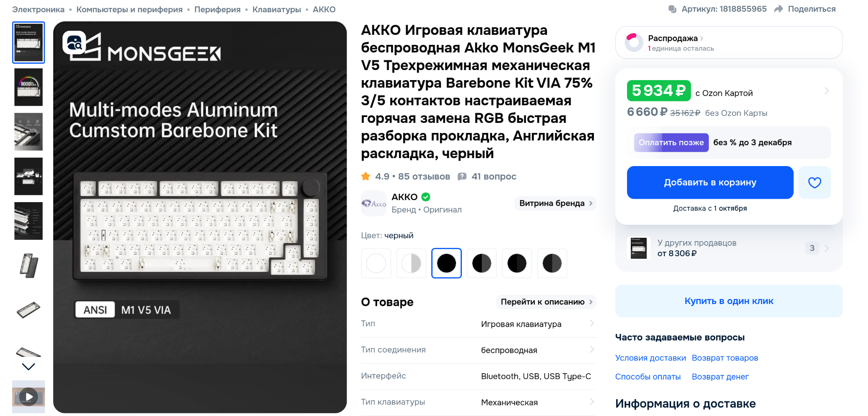The height and width of the screenshot is (416, 868).
Task: Select the RGB 8000mAh thumbnail image
Action: click(29, 87)
